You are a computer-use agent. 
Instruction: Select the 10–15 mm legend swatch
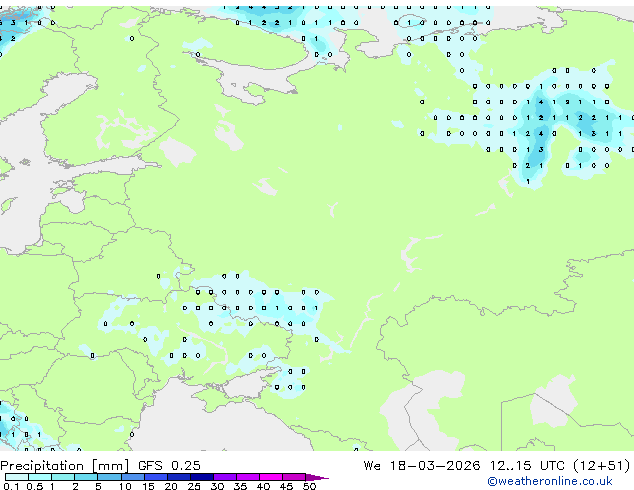(x=133, y=477)
